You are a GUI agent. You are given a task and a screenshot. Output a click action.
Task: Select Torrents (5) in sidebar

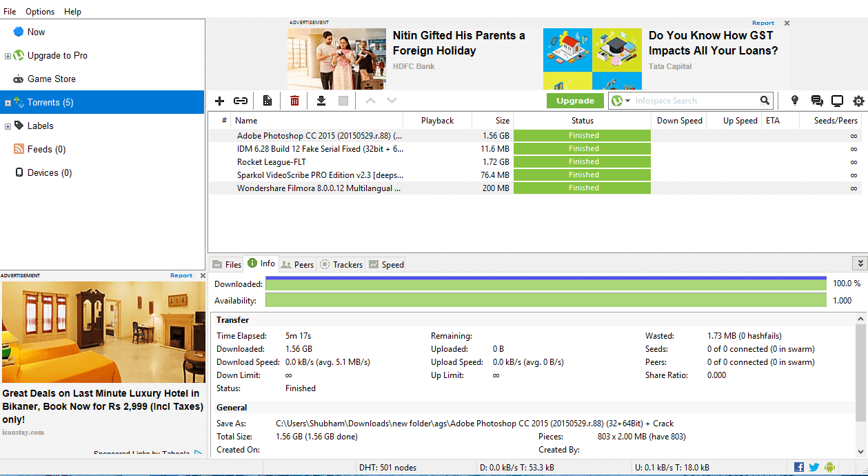pos(102,102)
